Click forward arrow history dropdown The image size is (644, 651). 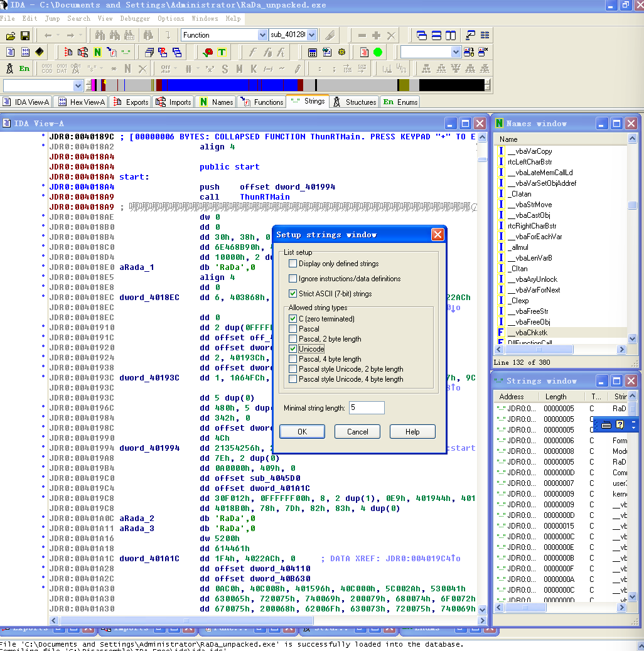point(80,36)
